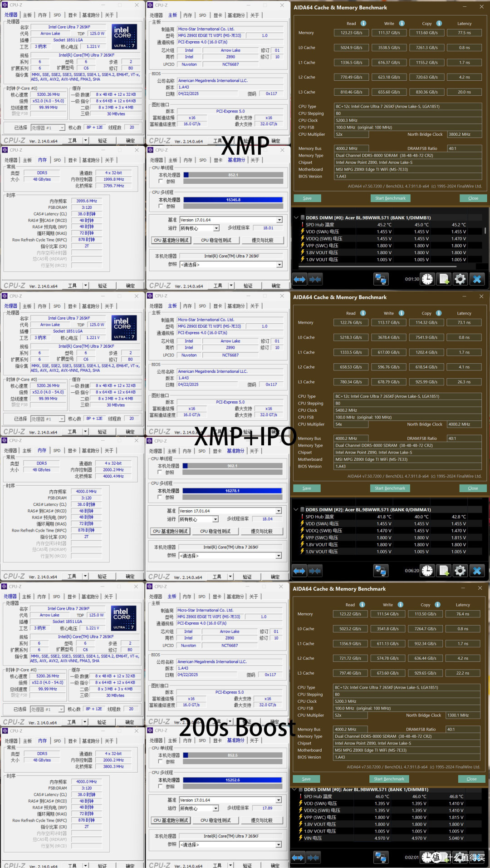Click log-file icon in the 0:01:30 sensor panel
Viewport: 490px width, 868px height.
[x=444, y=279]
